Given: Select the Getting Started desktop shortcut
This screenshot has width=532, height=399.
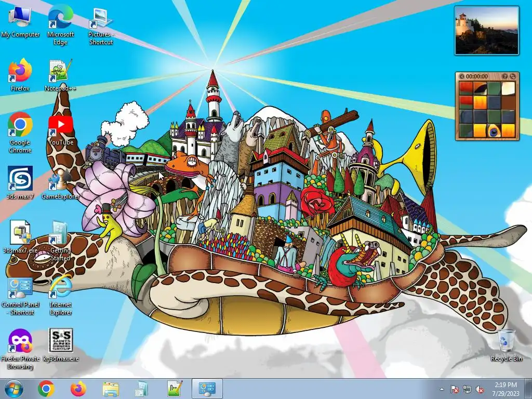Looking at the screenshot, I should 60,241.
